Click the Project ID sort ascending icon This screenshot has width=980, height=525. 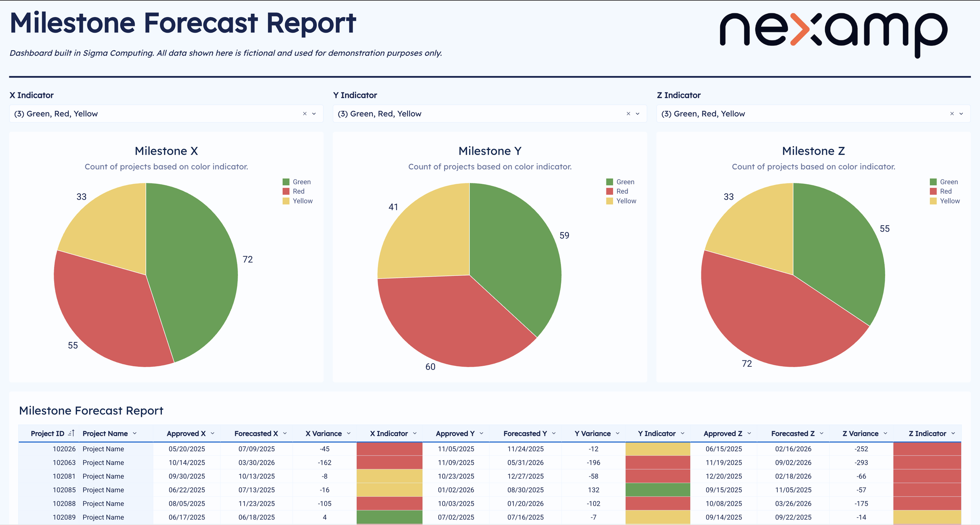(x=71, y=433)
